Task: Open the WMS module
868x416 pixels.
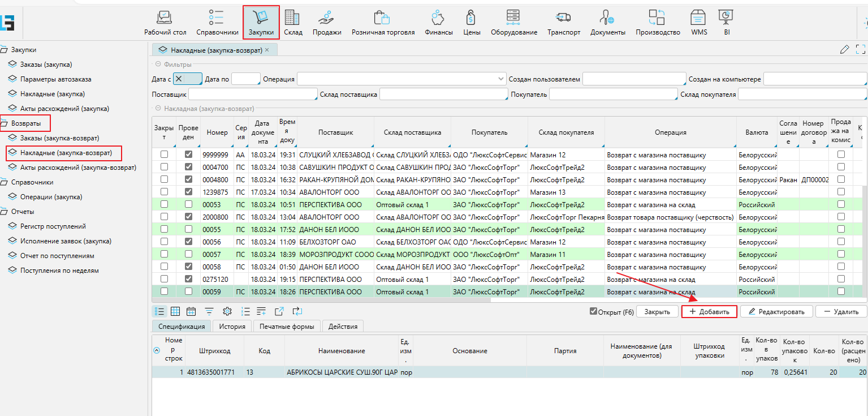Action: (698, 23)
